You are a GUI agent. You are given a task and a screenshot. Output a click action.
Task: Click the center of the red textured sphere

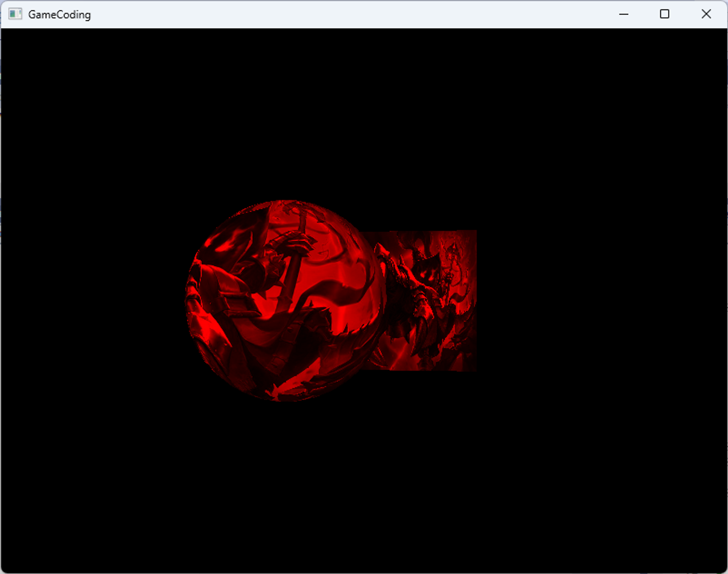(x=286, y=300)
